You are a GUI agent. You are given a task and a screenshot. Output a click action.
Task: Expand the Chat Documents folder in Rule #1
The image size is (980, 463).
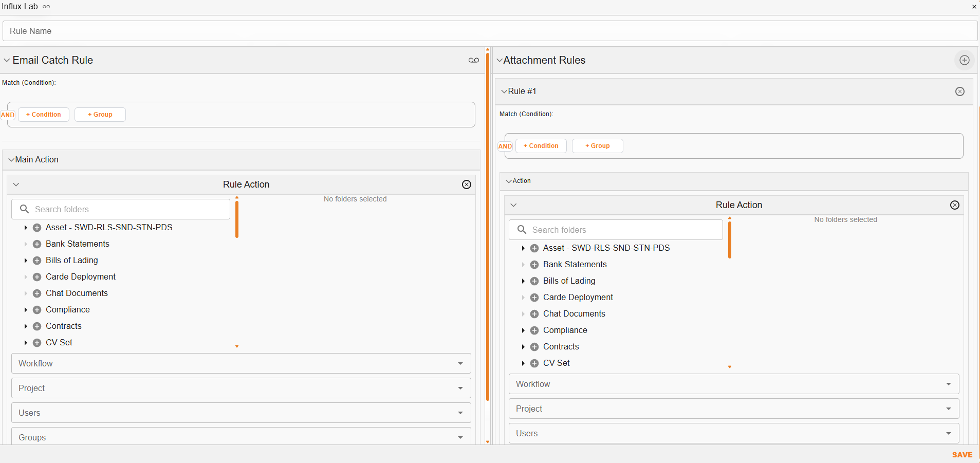523,313
